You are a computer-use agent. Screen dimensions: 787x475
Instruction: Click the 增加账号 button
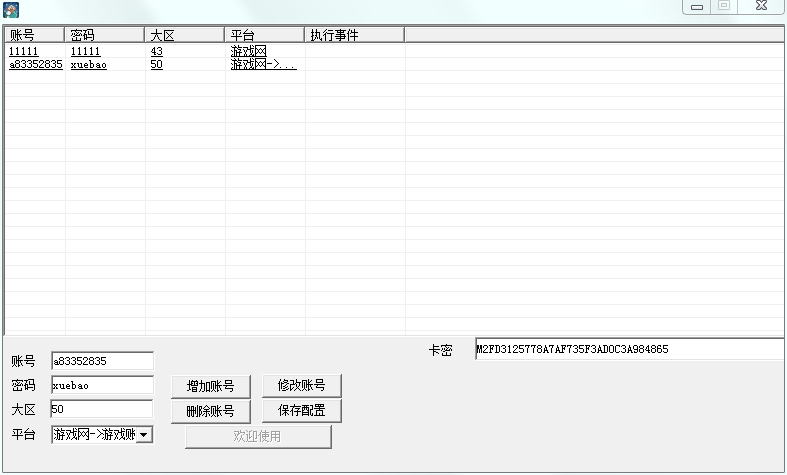point(210,386)
